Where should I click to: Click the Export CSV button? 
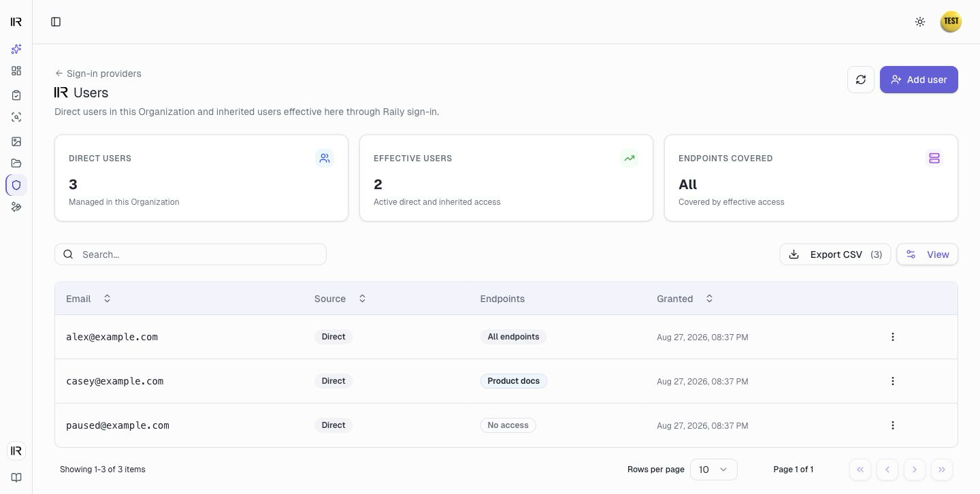point(835,254)
